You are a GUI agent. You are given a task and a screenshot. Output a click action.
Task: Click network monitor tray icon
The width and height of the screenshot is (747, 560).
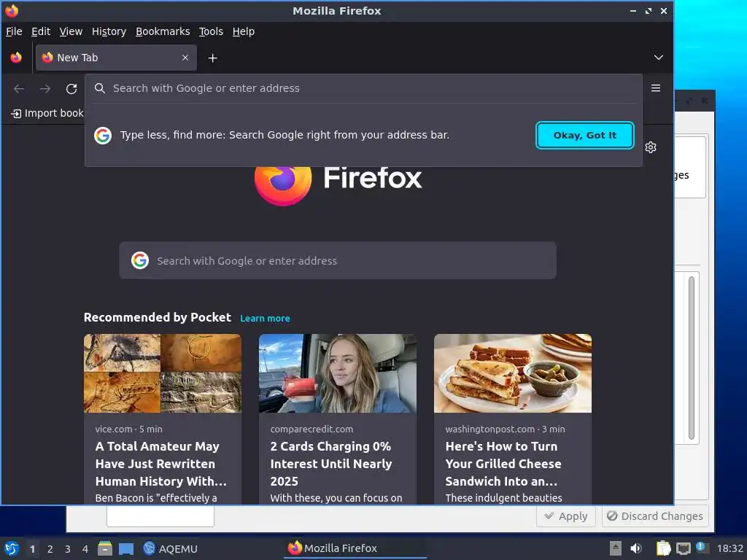[x=683, y=548]
